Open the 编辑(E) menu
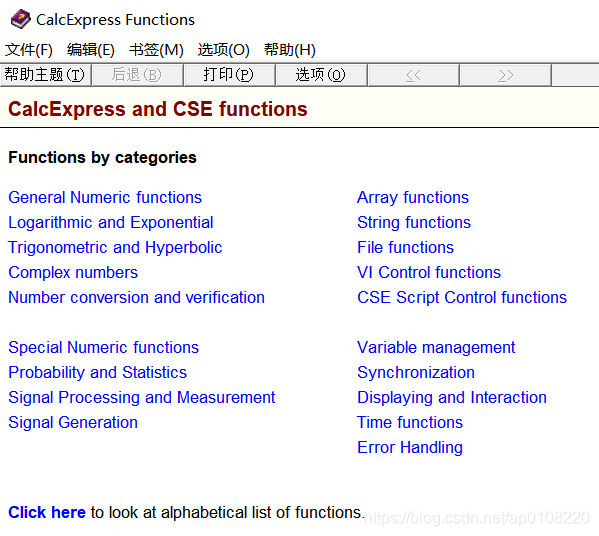This screenshot has width=599, height=536. tap(91, 50)
